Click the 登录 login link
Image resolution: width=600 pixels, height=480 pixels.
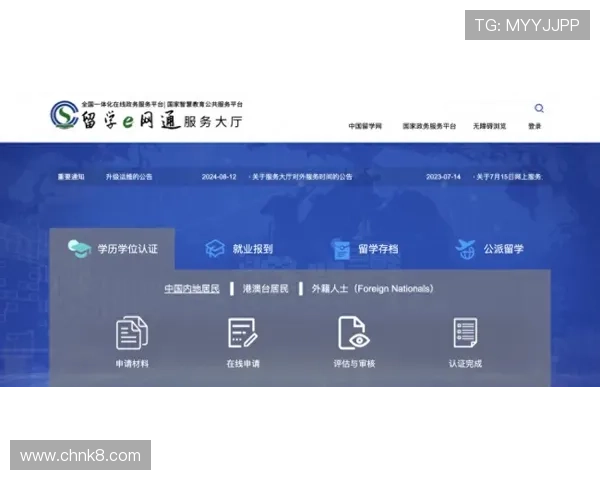point(535,126)
